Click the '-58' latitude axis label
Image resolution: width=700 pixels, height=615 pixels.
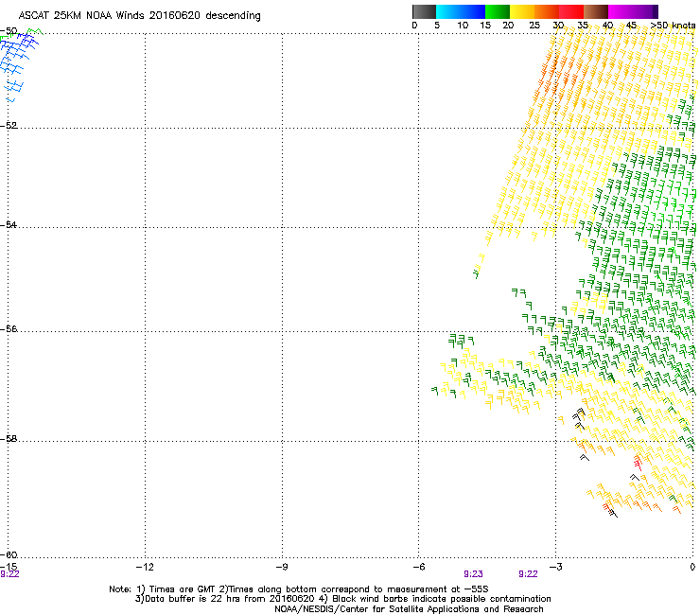[x=9, y=439]
